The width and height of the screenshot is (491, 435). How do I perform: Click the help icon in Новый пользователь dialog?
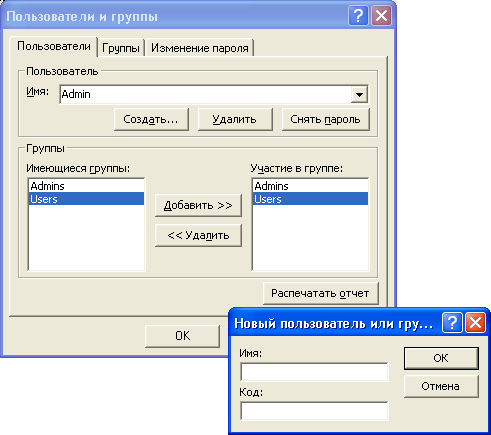(x=452, y=322)
